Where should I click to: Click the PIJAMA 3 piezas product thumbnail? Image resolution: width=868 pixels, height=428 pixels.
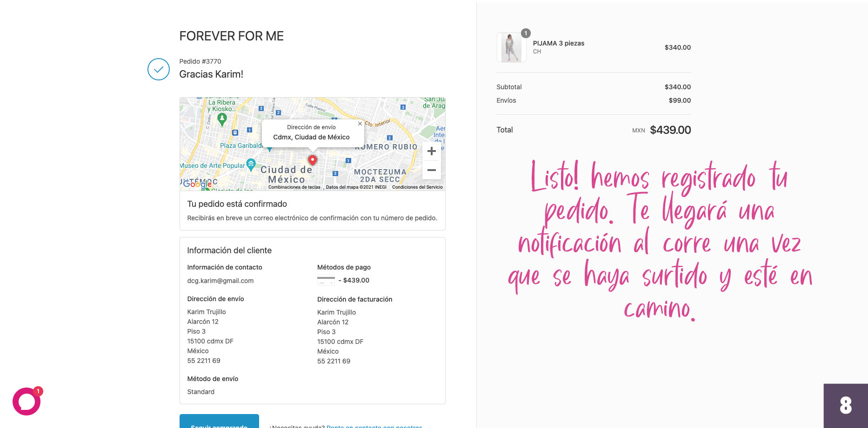(511, 47)
